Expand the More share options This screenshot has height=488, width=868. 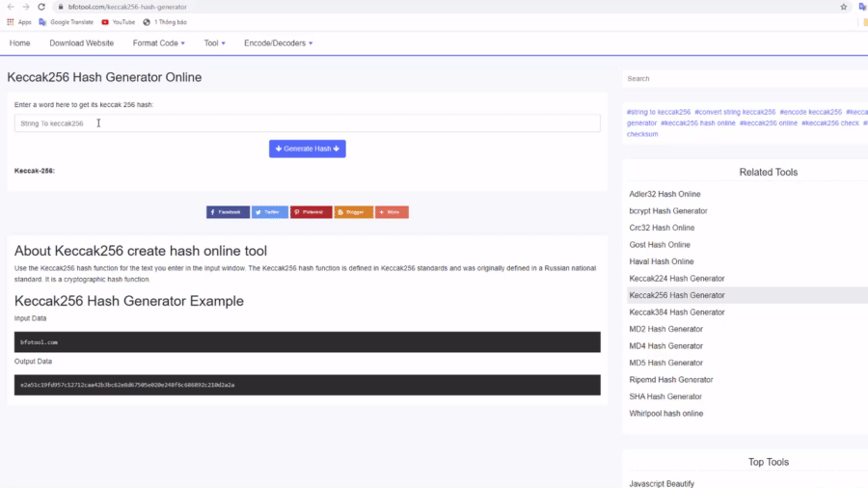(392, 211)
